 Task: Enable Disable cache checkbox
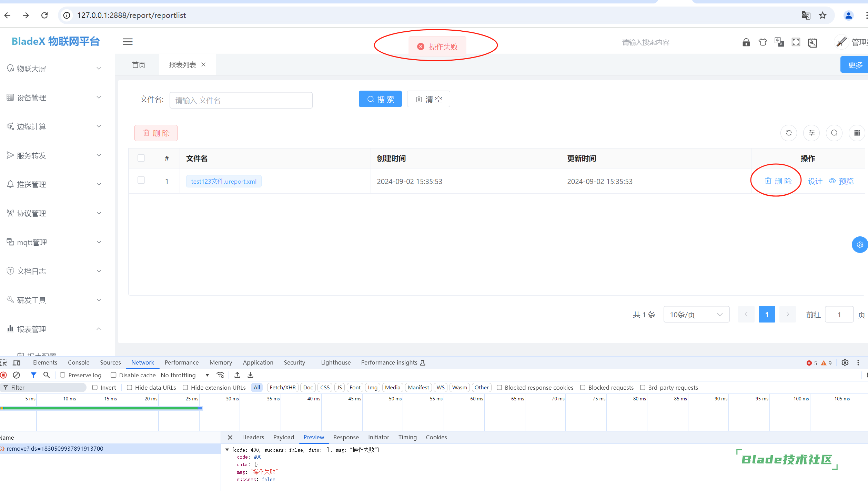113,375
